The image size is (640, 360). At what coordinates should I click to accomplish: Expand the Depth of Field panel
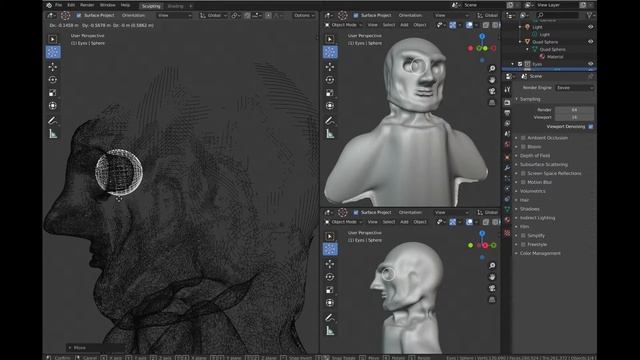coord(534,156)
